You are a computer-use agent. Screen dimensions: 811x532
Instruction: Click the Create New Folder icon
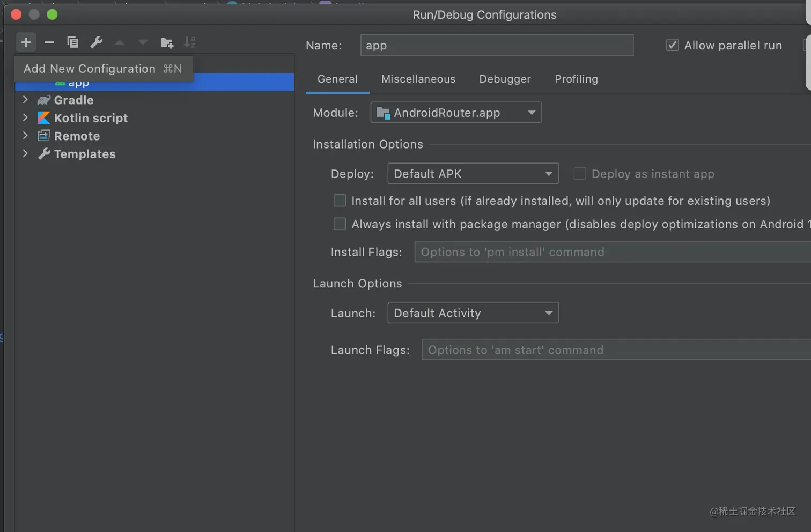tap(167, 42)
